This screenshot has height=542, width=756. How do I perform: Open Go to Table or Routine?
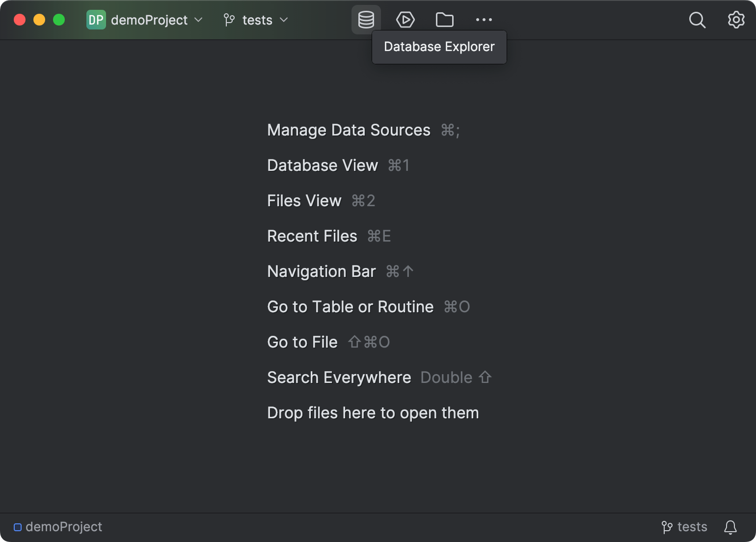click(x=350, y=306)
